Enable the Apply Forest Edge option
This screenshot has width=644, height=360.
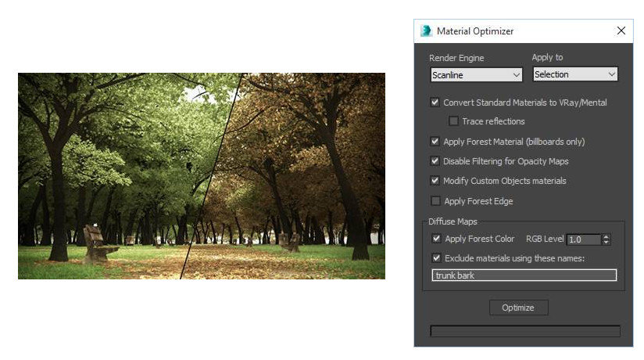point(435,201)
